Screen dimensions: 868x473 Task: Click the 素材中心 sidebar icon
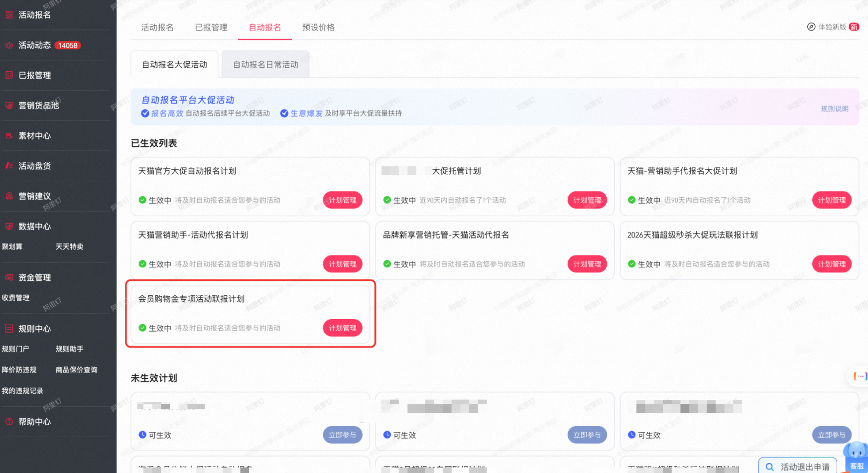coord(9,135)
